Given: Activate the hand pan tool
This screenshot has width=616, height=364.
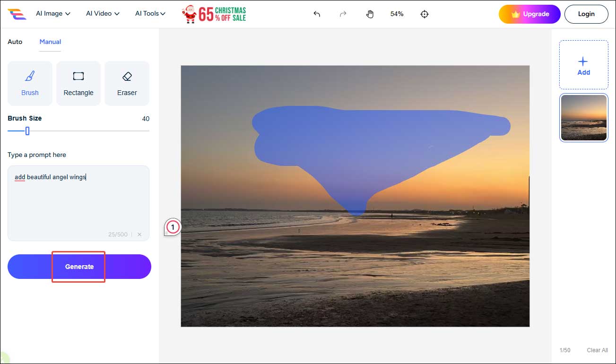Looking at the screenshot, I should pos(370,14).
